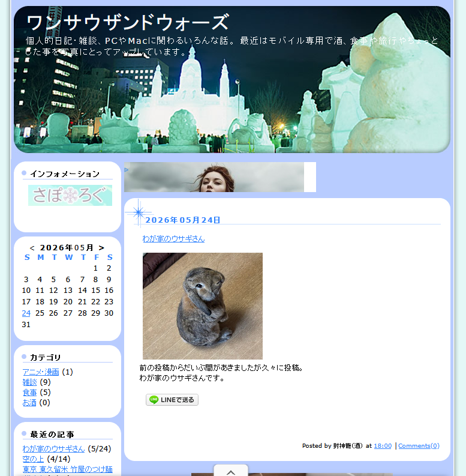Click the 最近の記事 section heading
466x476 pixels.
click(x=52, y=435)
